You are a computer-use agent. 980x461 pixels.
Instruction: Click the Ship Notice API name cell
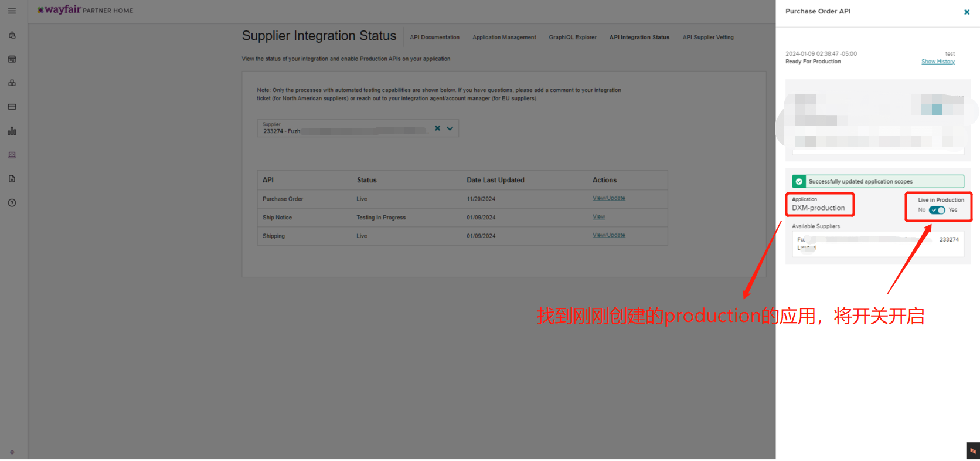pos(277,218)
